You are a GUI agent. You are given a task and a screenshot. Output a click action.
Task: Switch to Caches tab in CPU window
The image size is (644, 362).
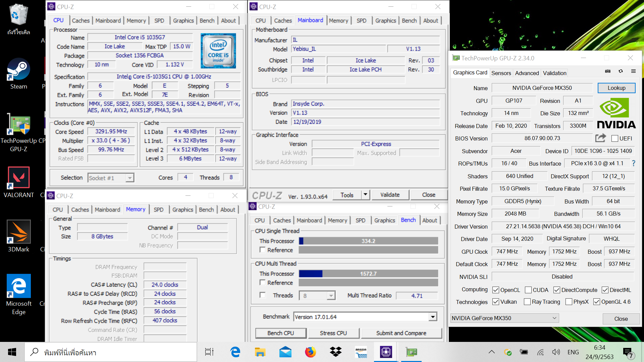(81, 20)
